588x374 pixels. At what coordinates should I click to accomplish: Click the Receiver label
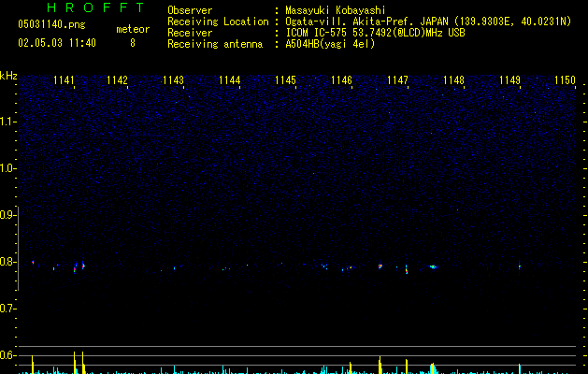pos(190,33)
